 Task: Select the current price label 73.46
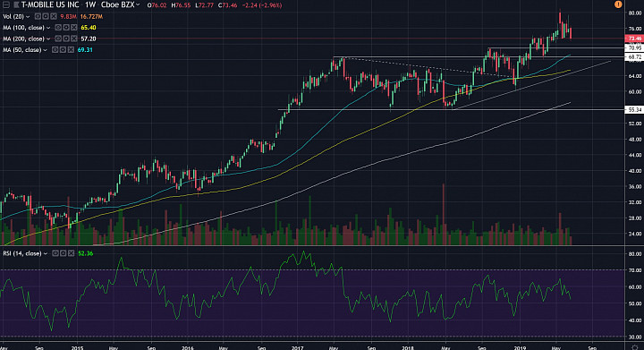pos(634,38)
